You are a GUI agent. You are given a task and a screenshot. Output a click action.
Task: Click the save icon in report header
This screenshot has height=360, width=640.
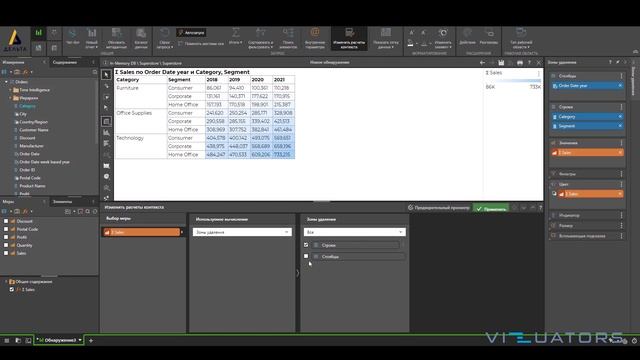501,63
